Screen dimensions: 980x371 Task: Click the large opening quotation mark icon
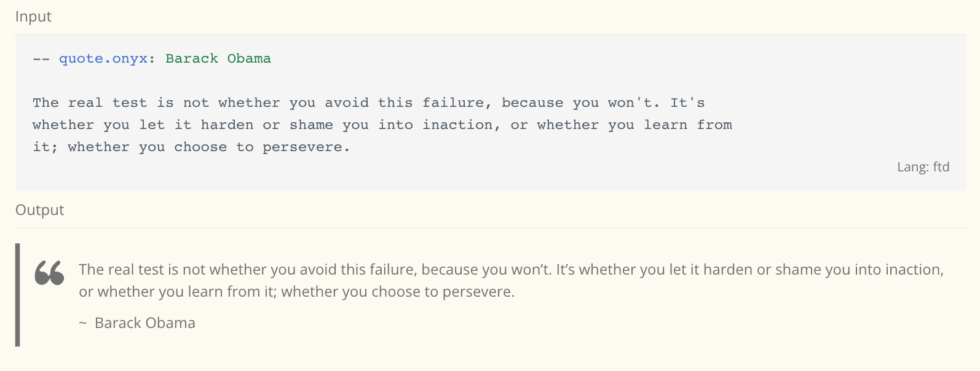[49, 273]
